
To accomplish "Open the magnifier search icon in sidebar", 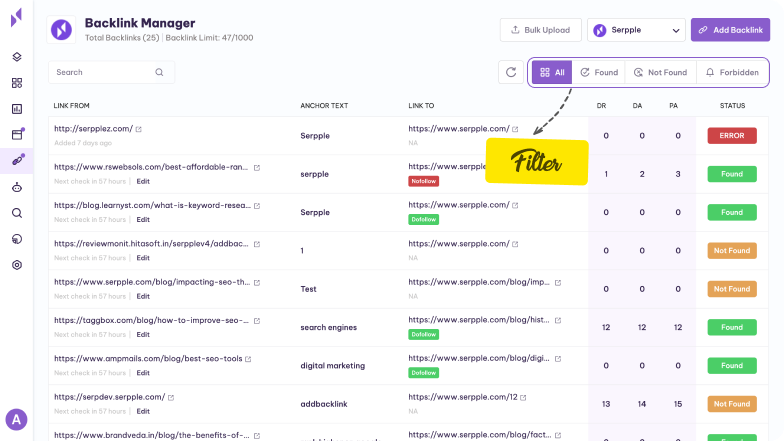I will [x=17, y=214].
